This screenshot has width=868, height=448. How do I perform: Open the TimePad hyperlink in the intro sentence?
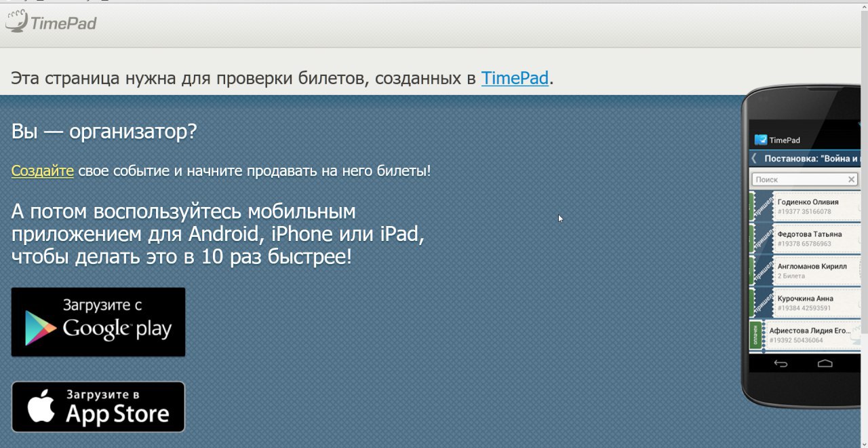coord(515,78)
